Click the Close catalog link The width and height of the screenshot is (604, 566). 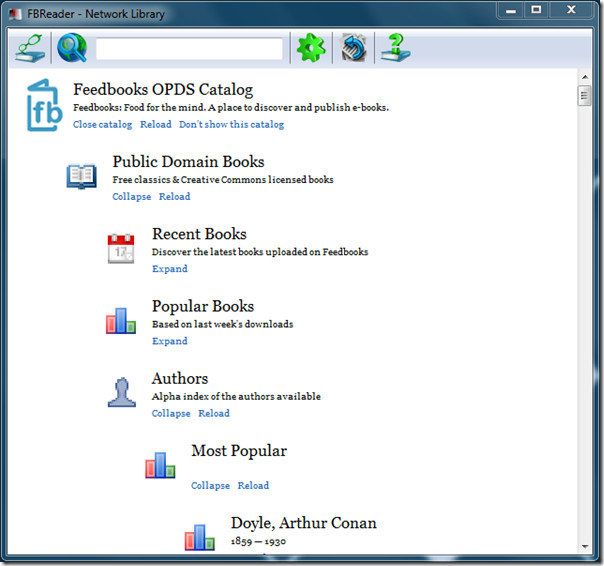tap(102, 124)
